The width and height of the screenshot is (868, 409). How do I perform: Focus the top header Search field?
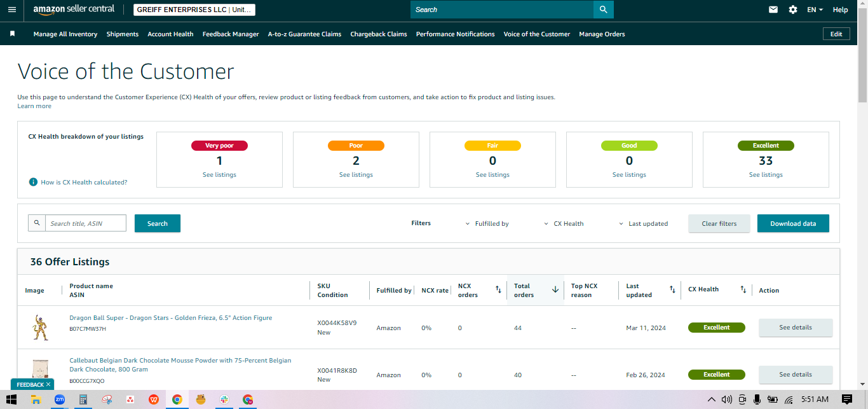[x=502, y=10]
